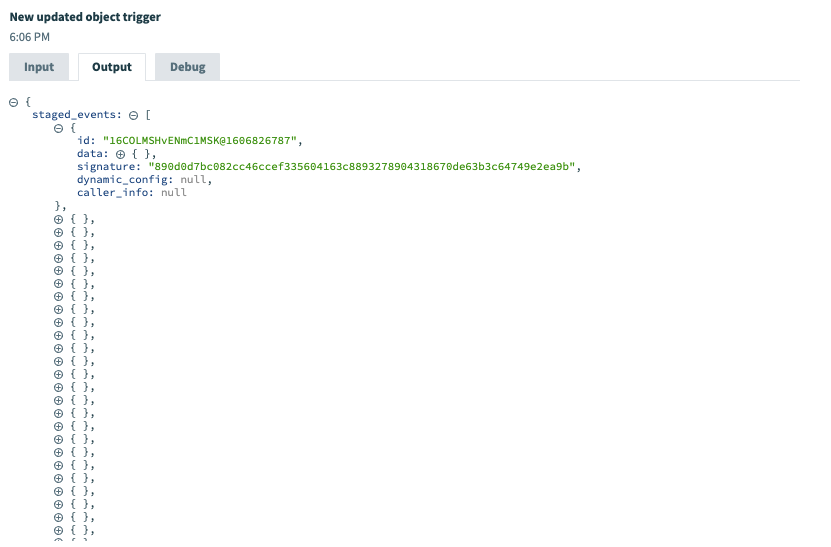831x547 pixels.
Task: Click the signature key label
Action: click(x=108, y=167)
